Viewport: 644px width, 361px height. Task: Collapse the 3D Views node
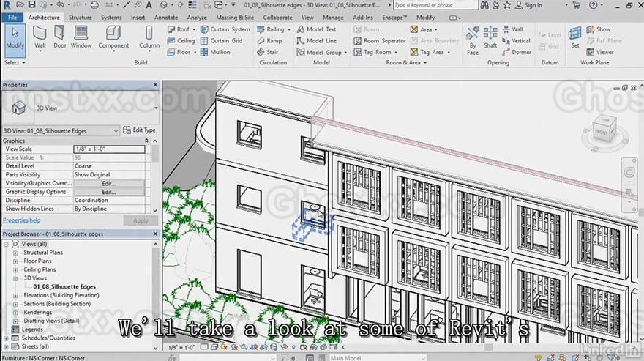15,278
